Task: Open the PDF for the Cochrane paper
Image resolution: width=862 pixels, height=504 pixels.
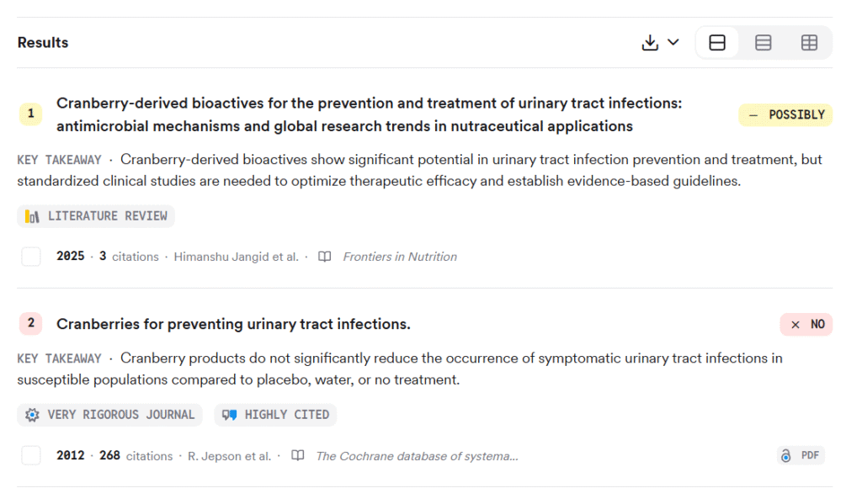Action: (x=809, y=456)
